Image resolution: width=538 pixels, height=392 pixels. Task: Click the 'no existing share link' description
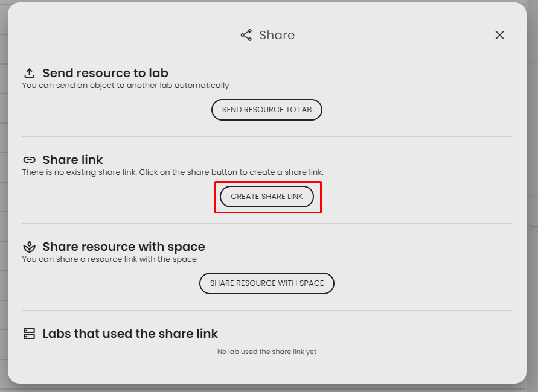point(173,172)
